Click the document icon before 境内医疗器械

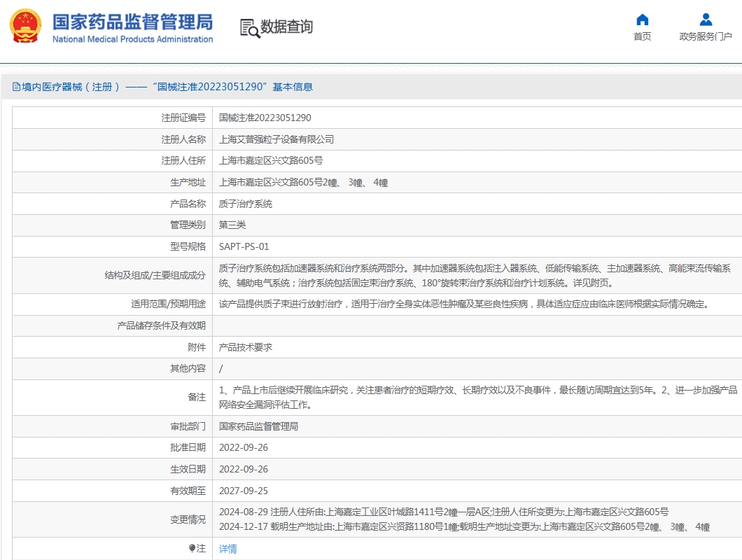16,87
